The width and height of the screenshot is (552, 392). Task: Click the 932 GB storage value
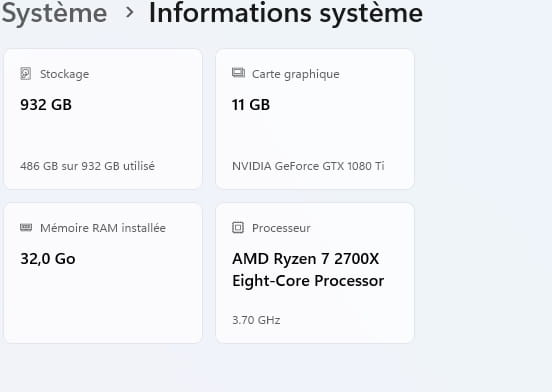tap(46, 105)
